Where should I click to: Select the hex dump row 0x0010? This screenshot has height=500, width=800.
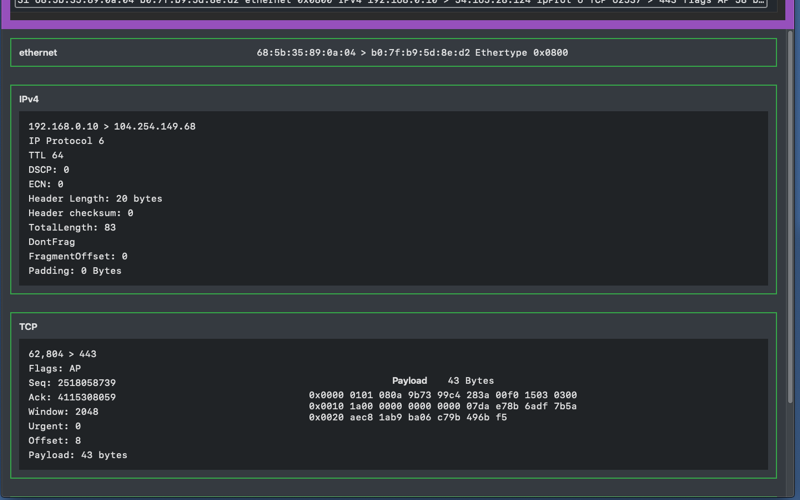pos(443,406)
